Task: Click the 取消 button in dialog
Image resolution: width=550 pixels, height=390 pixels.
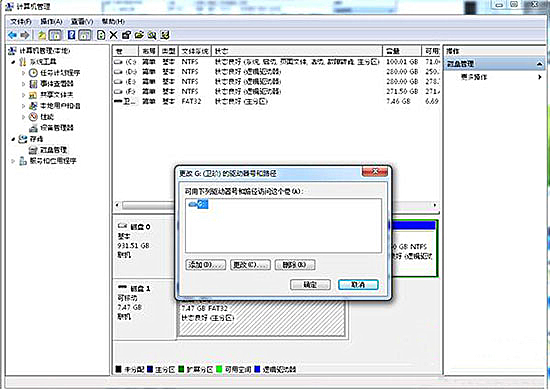Action: coord(358,285)
